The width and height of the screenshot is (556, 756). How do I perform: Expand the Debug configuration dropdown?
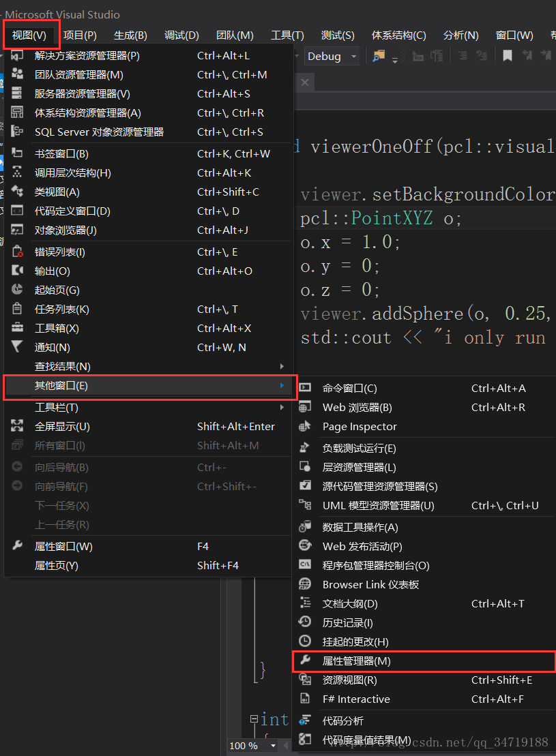(x=354, y=57)
